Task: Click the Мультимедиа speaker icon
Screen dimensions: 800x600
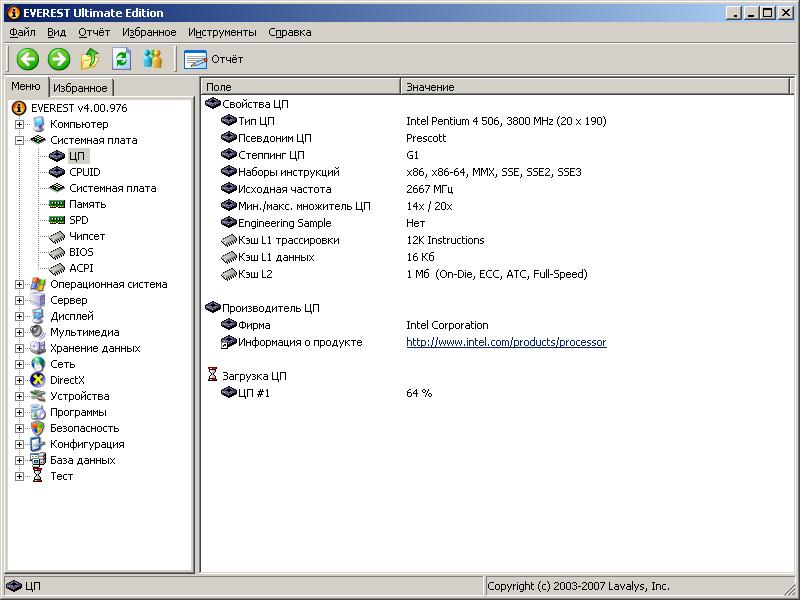Action: pyautogui.click(x=38, y=332)
